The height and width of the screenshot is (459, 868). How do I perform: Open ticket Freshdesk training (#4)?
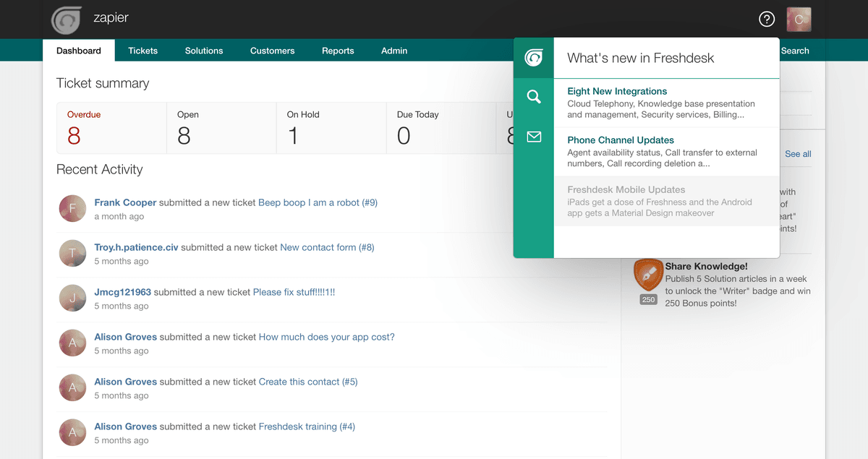click(x=307, y=426)
